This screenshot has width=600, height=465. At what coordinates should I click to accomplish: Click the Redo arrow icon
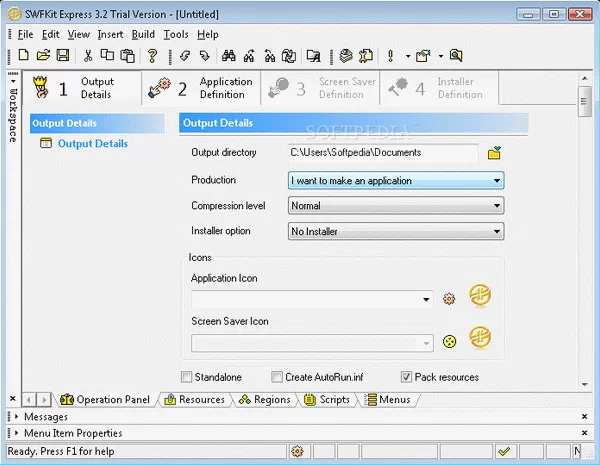(205, 56)
